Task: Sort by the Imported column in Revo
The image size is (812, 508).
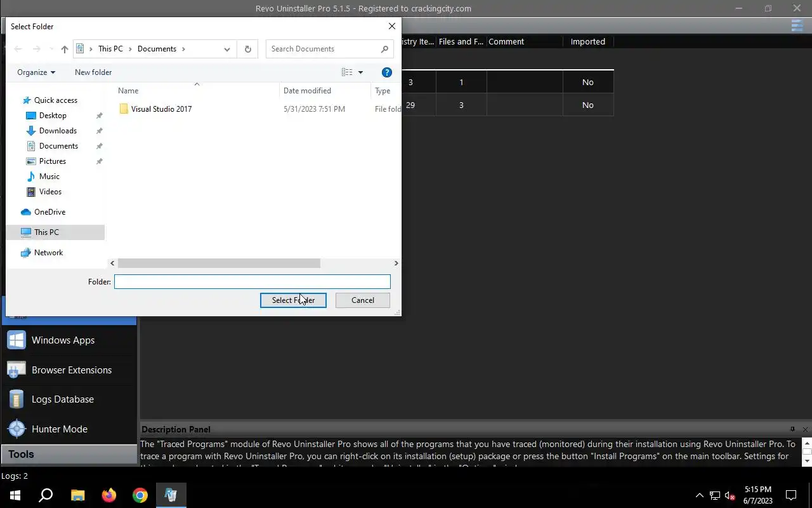Action: pos(588,42)
